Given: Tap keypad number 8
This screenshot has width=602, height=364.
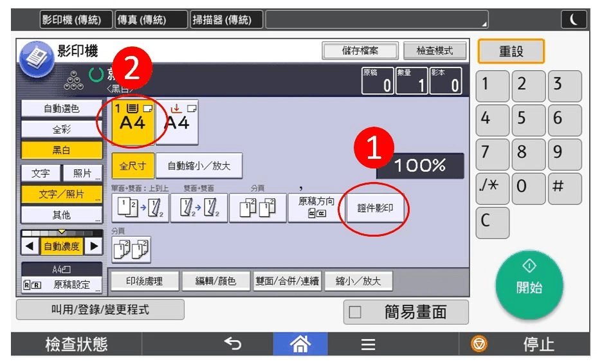Looking at the screenshot, I should [529, 154].
